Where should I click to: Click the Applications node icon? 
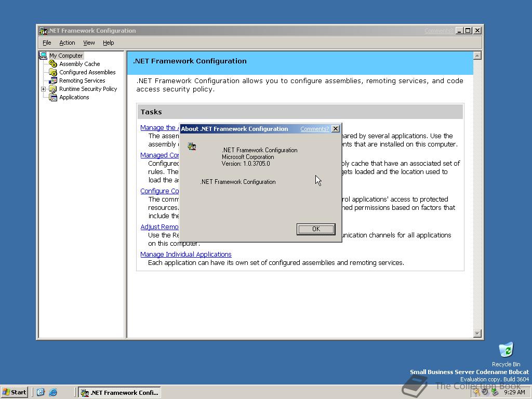pos(53,97)
